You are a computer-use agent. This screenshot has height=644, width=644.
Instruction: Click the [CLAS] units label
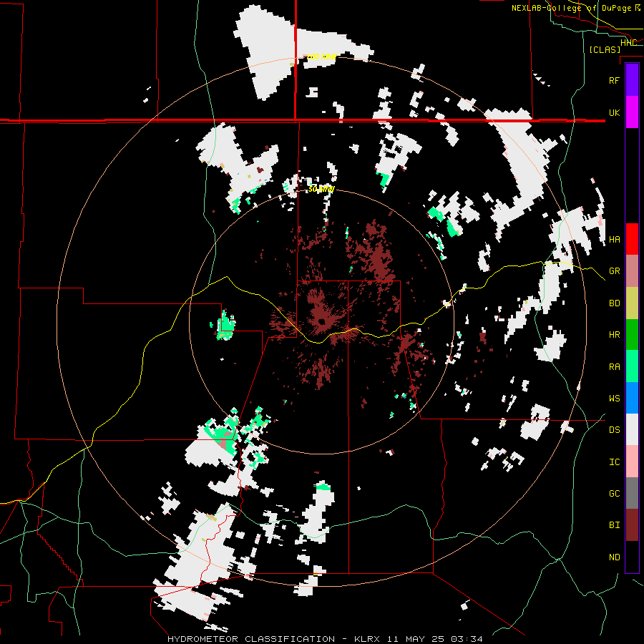(x=605, y=50)
